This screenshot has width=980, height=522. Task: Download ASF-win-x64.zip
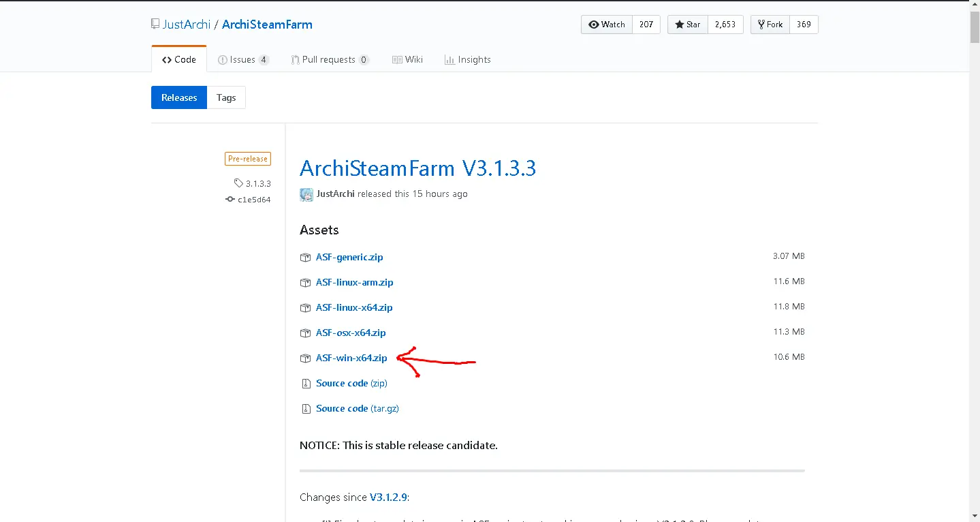(351, 358)
